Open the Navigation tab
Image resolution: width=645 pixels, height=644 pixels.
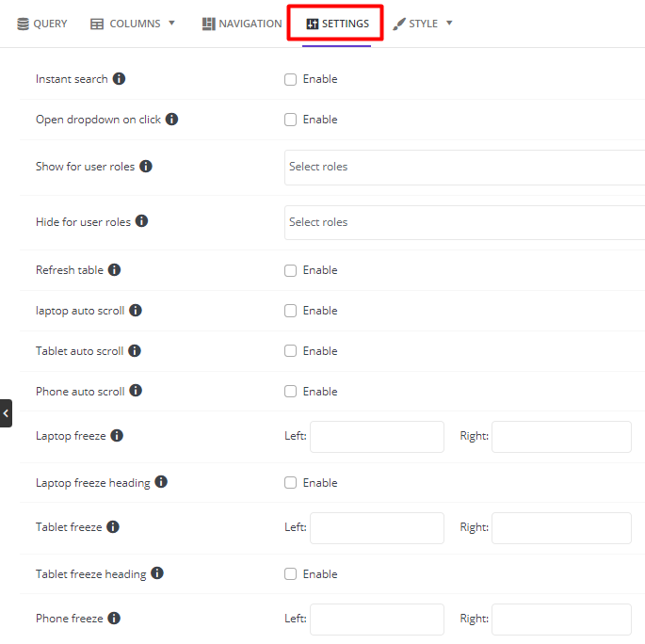pyautogui.click(x=242, y=24)
